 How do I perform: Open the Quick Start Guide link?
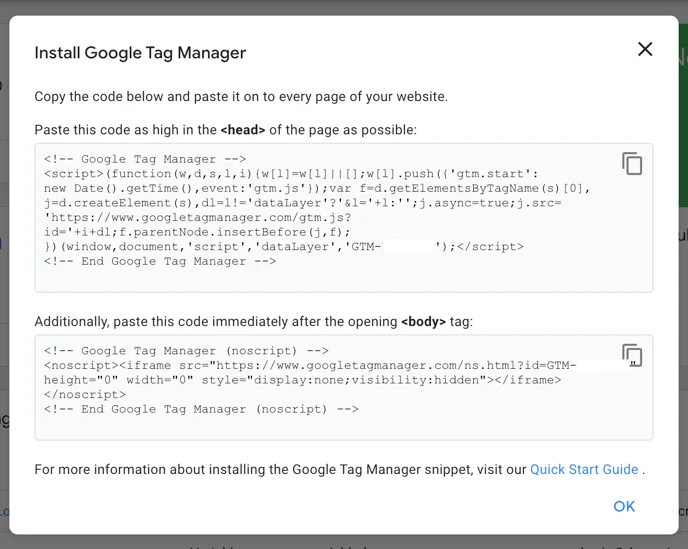(x=584, y=470)
